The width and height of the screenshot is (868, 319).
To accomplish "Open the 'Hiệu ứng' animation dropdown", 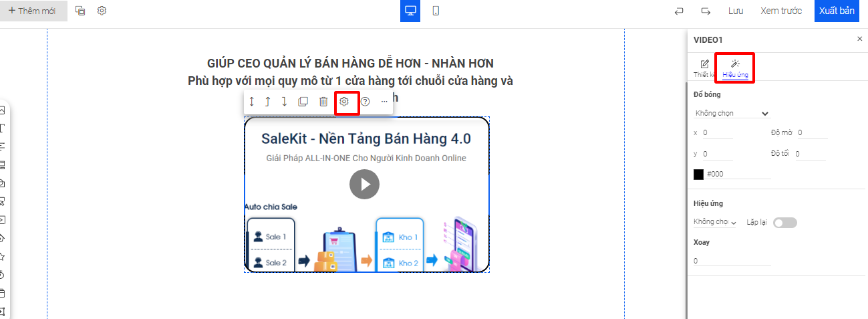I will point(715,222).
